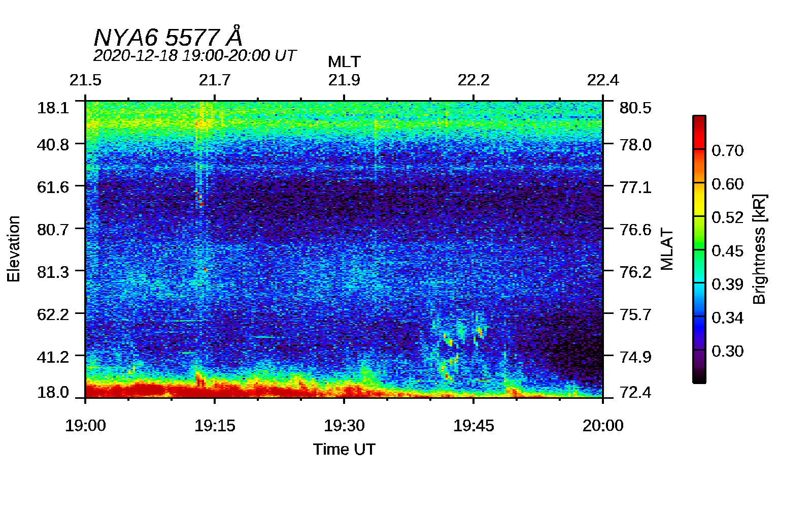Click time tick label '19:00'

[x=85, y=426]
